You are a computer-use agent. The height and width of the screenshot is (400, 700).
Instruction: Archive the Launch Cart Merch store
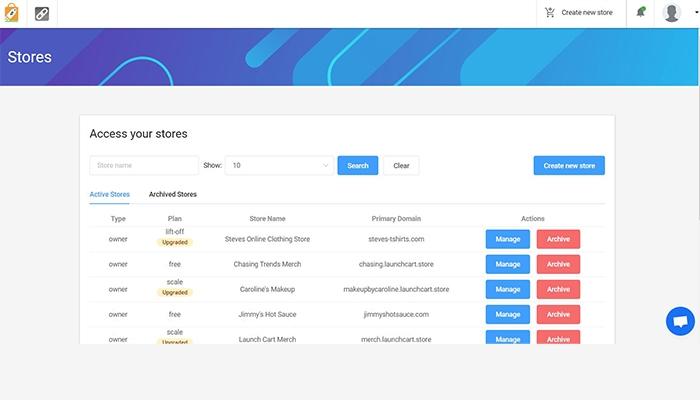(558, 338)
